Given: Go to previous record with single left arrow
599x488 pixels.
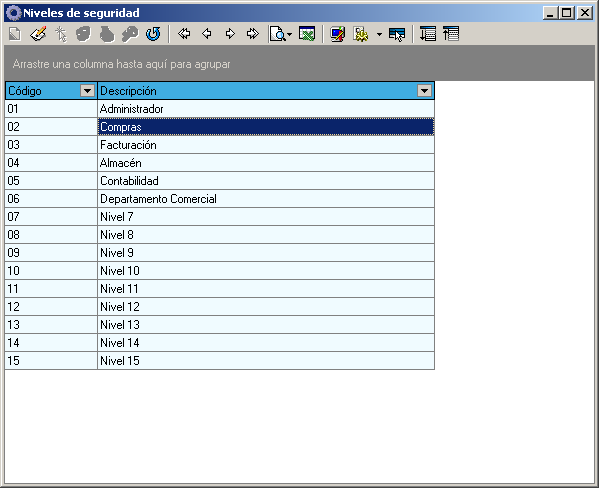Looking at the screenshot, I should coord(207,34).
